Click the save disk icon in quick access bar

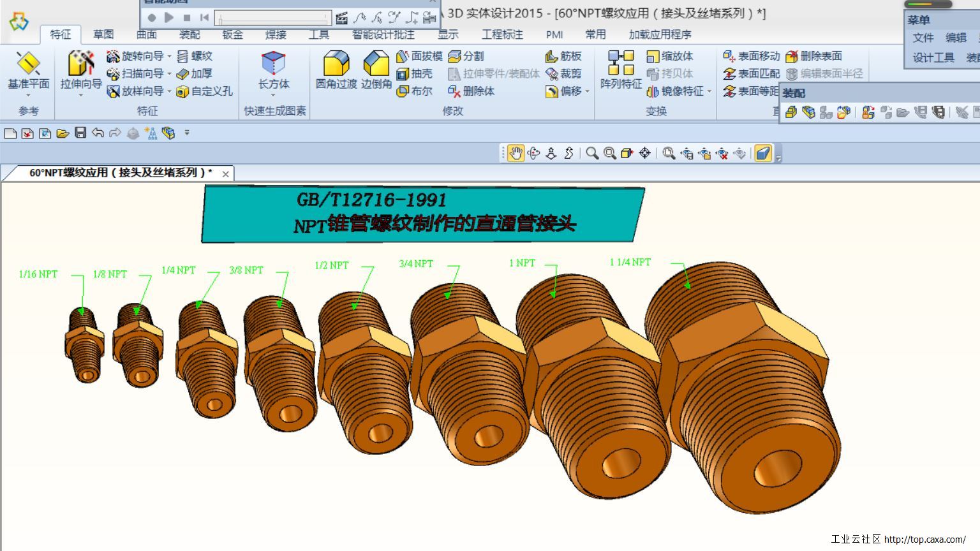[x=80, y=133]
